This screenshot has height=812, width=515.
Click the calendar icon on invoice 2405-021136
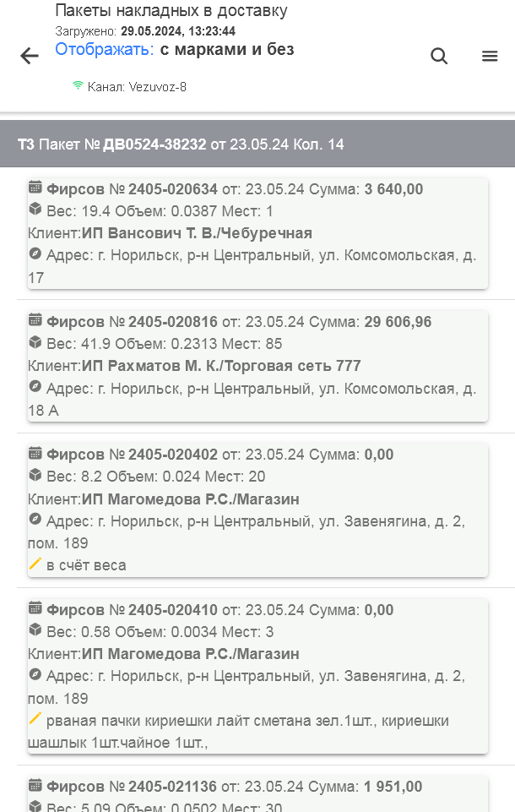coord(35,786)
